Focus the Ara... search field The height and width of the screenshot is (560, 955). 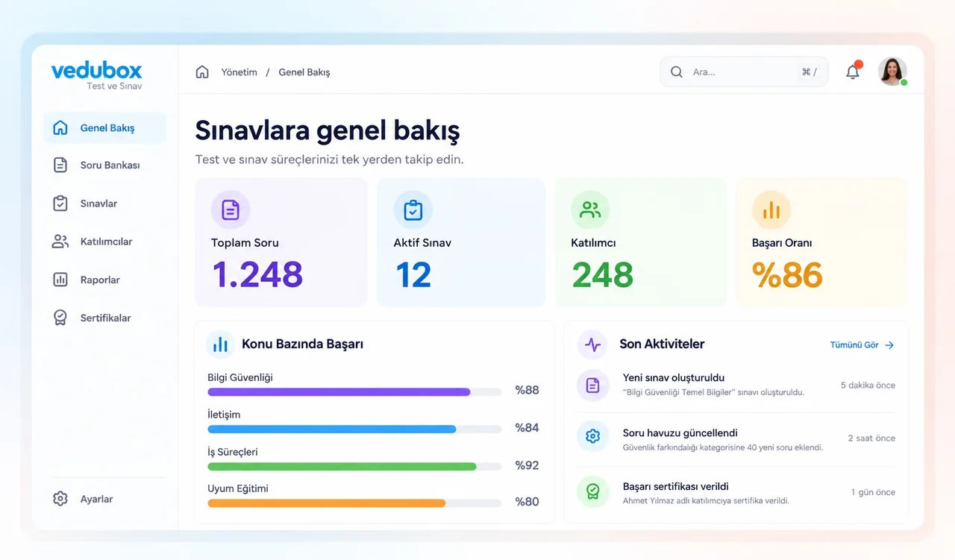click(x=744, y=72)
